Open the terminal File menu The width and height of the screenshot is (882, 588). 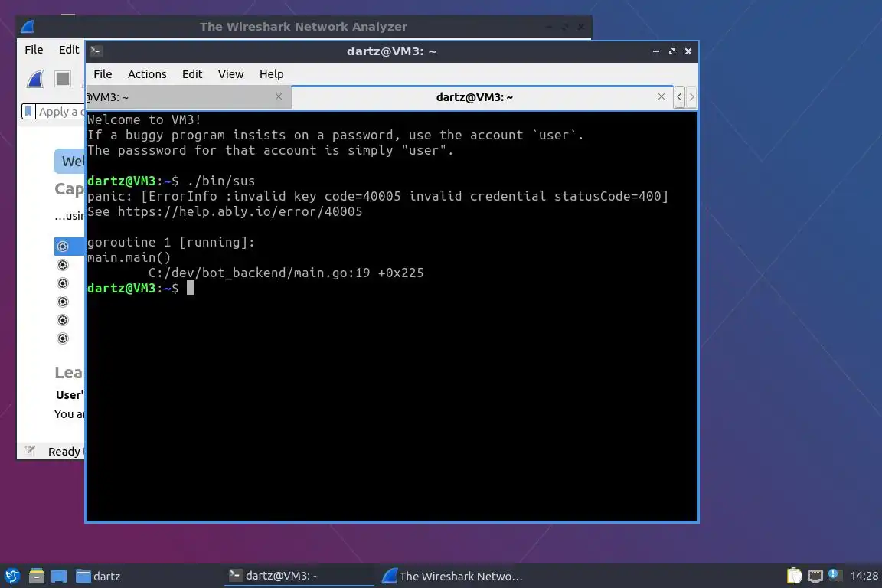pos(103,74)
